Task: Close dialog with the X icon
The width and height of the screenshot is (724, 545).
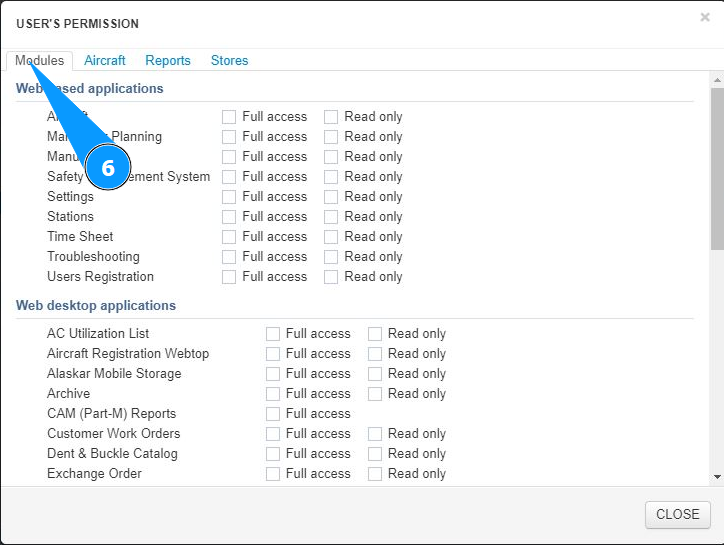Action: tap(705, 17)
